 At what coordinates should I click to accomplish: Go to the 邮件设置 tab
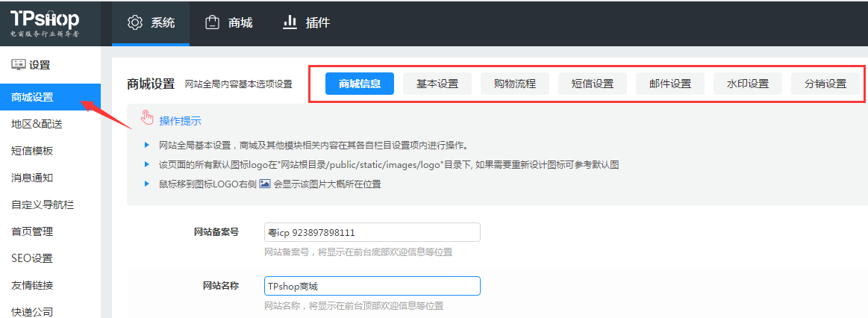(670, 84)
